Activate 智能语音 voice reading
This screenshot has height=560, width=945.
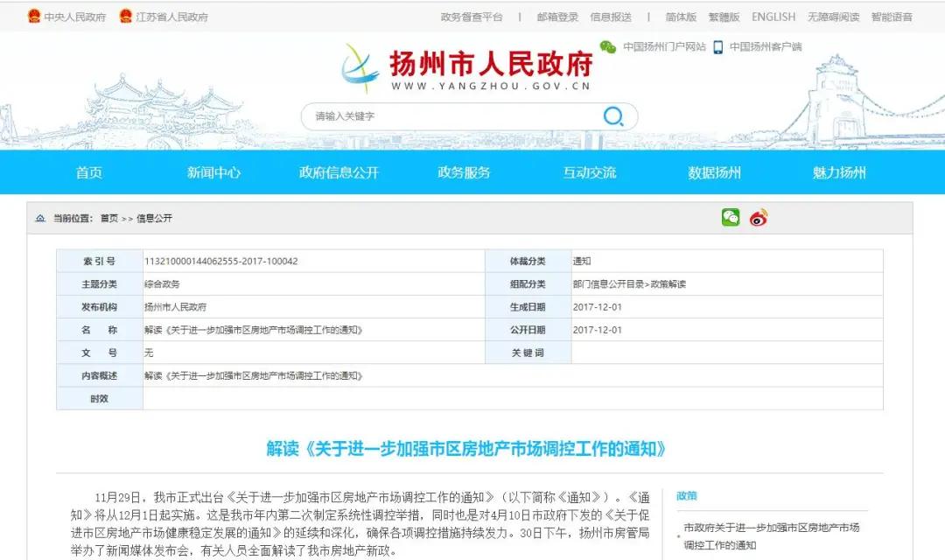(894, 17)
